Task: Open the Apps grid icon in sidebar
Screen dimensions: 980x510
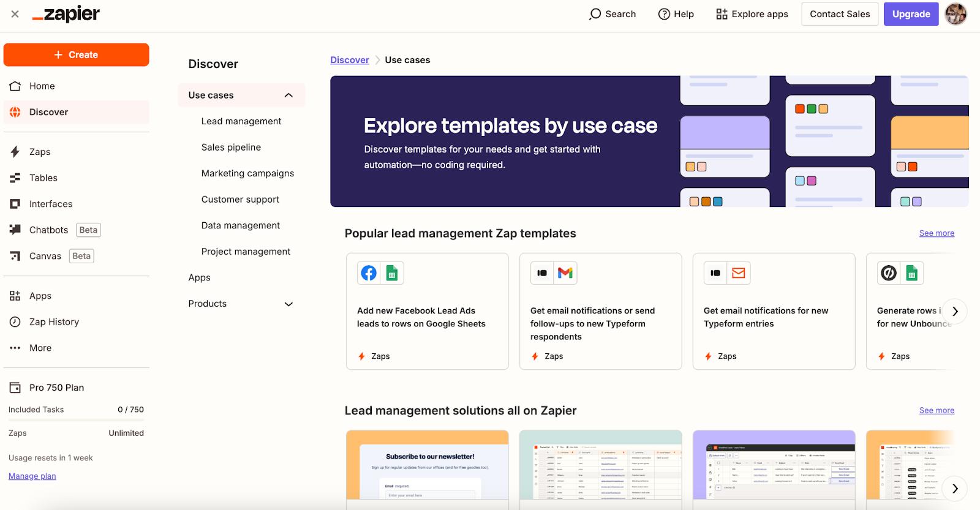Action: pos(15,296)
